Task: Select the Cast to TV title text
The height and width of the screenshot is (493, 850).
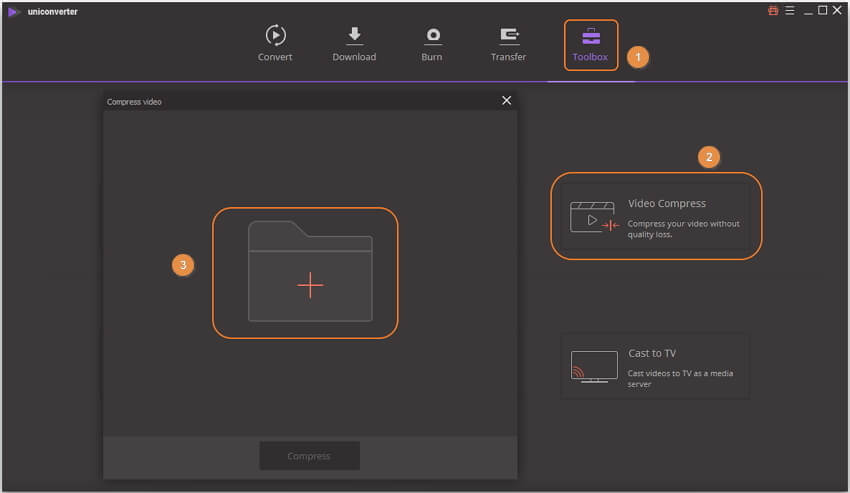Action: [652, 353]
